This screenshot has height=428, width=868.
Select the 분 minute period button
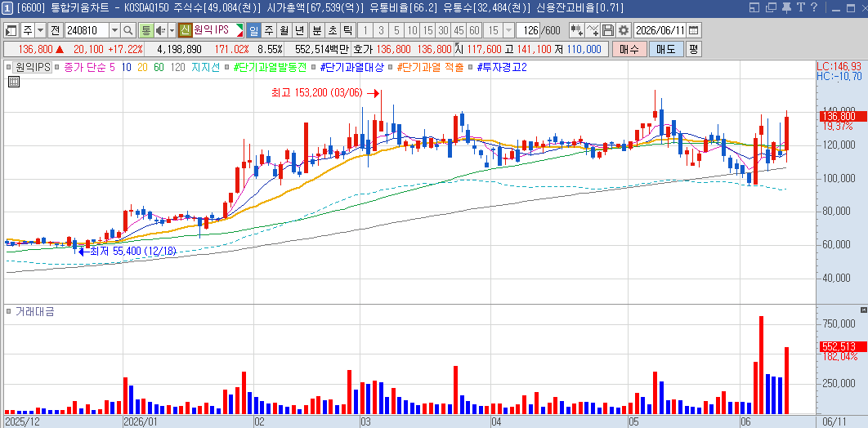(x=316, y=30)
